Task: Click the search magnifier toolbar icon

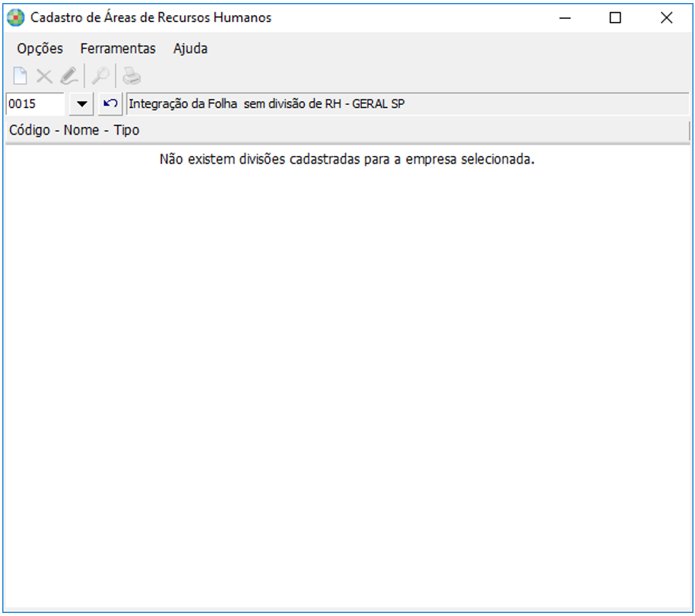Action: pos(100,76)
